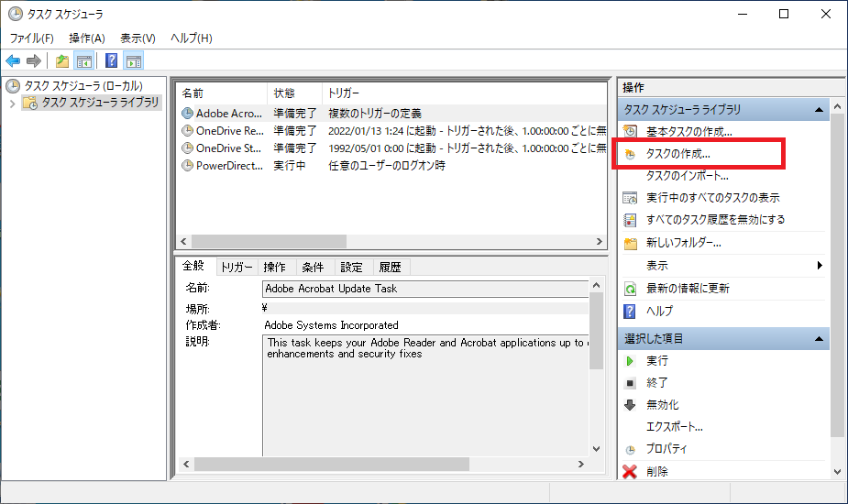Click the blue Help toolbar icon
The height and width of the screenshot is (504, 848).
112,61
